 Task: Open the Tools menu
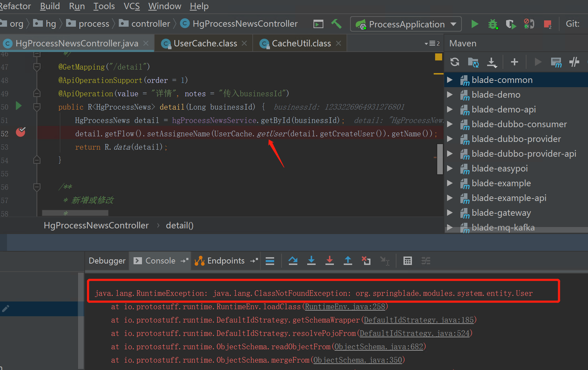[x=104, y=6]
